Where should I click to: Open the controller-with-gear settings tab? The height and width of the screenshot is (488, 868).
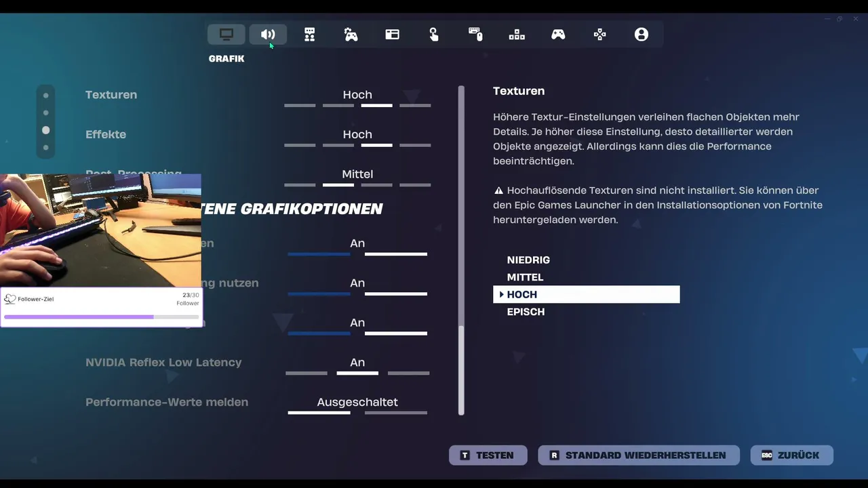coord(351,35)
